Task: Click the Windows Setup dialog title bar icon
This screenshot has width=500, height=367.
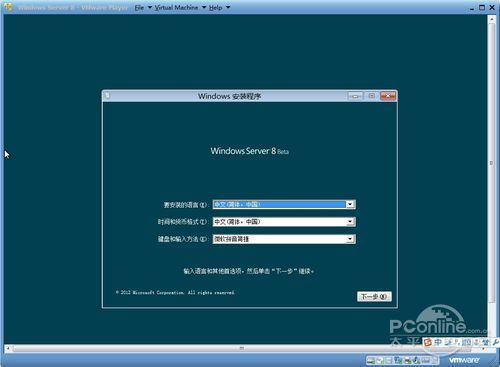Action: point(107,96)
